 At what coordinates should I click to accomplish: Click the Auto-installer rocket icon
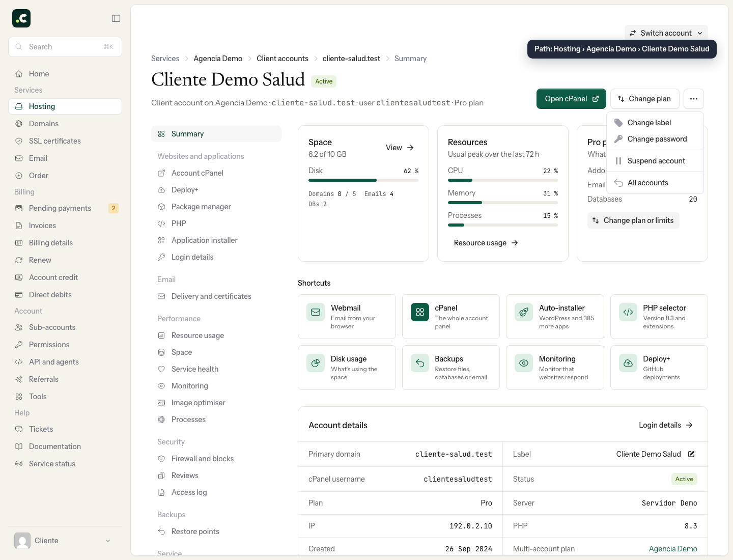pos(524,312)
